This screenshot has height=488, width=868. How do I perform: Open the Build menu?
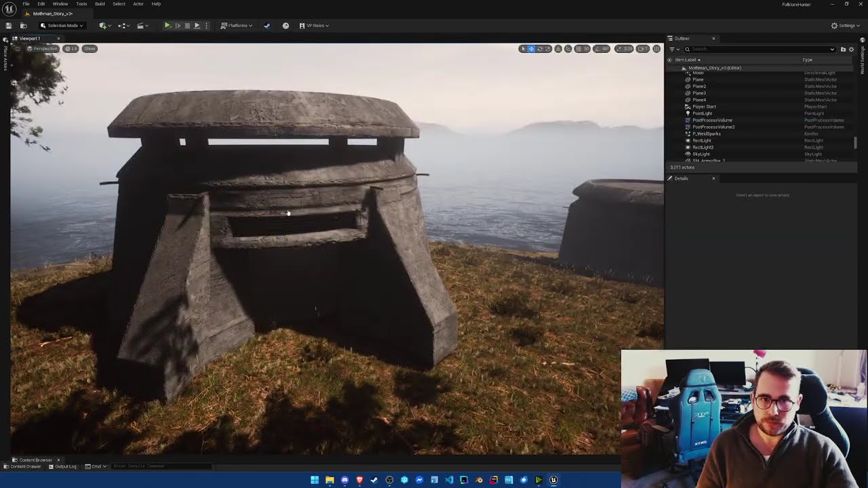(x=100, y=4)
